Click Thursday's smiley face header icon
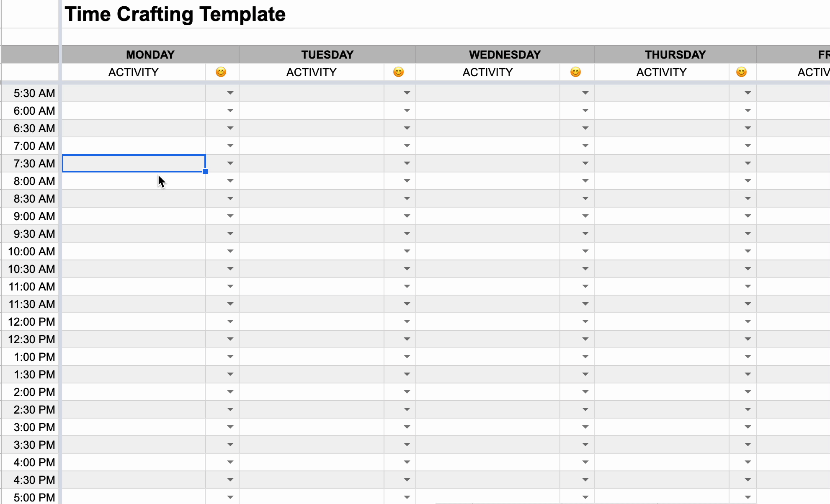Viewport: 830px width, 504px height. pyautogui.click(x=741, y=72)
